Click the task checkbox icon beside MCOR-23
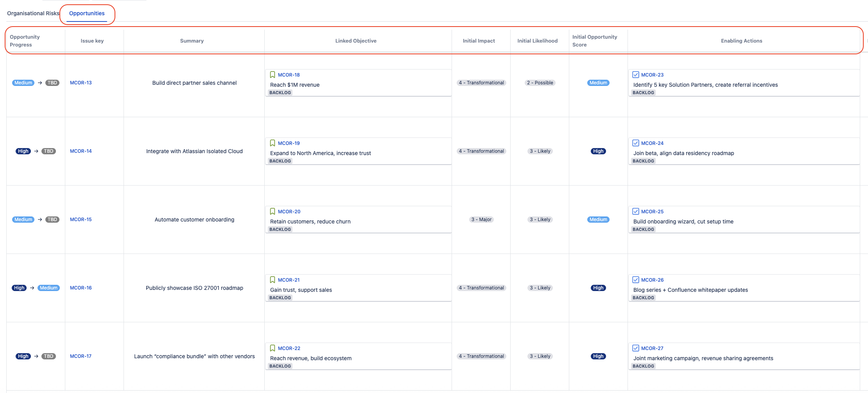868x393 pixels. coord(636,75)
